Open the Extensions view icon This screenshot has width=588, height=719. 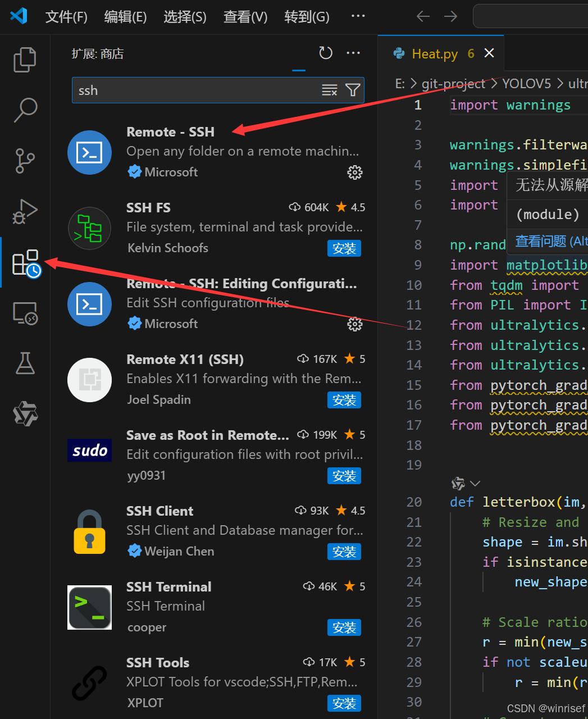coord(26,263)
